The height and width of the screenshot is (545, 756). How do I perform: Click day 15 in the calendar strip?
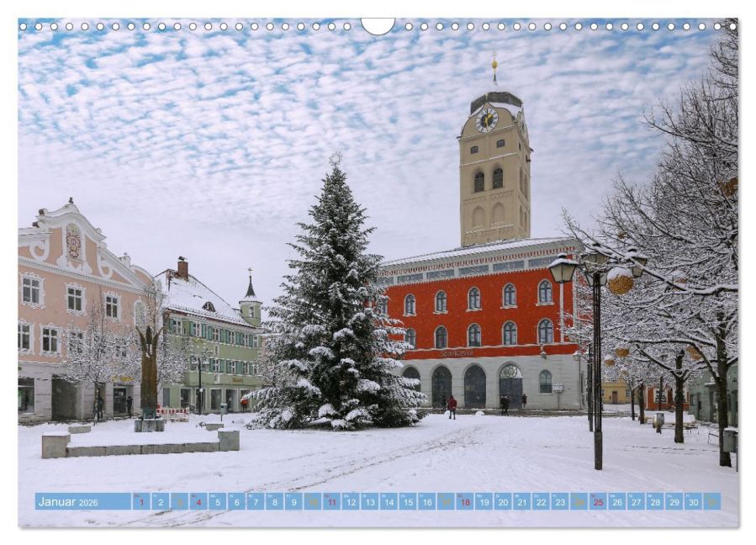tap(407, 502)
